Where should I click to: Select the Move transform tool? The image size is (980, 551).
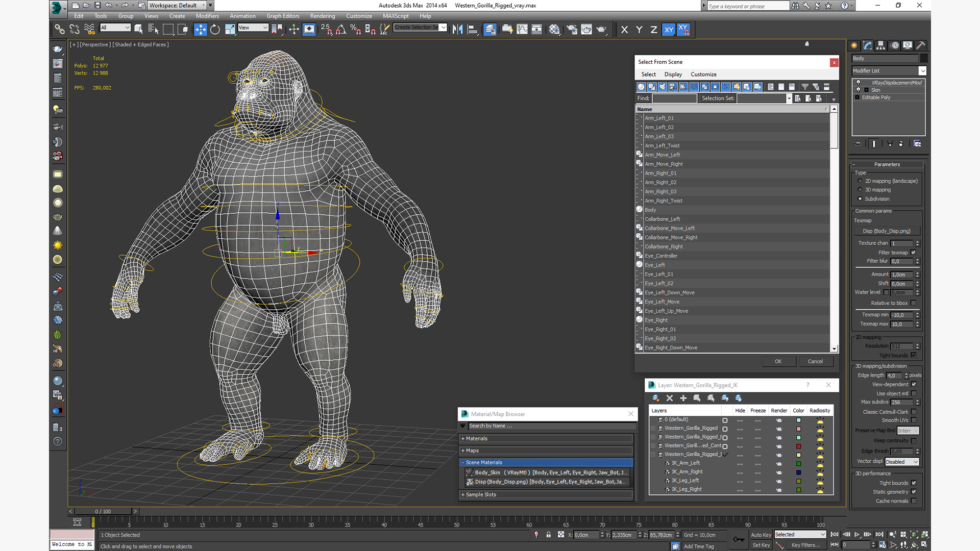(201, 30)
